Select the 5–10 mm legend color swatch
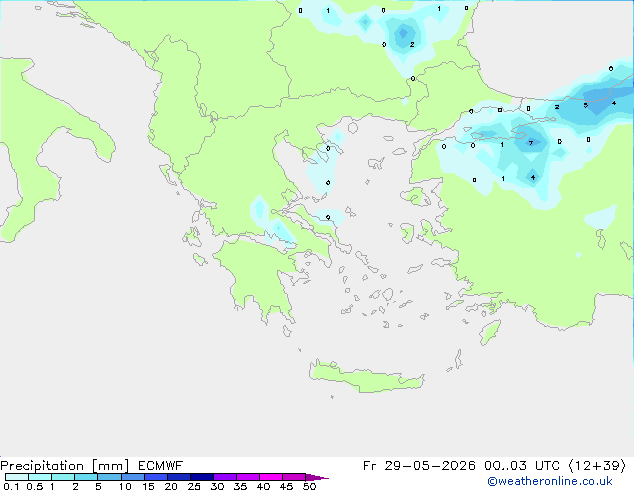Viewport: 634px width, 490px height. [109, 477]
